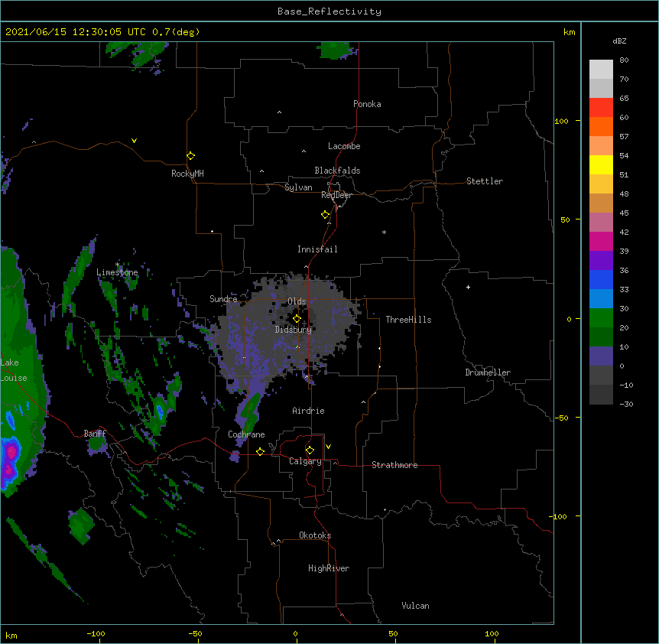
Task: Click the Innisfail city label
Action: click(317, 249)
